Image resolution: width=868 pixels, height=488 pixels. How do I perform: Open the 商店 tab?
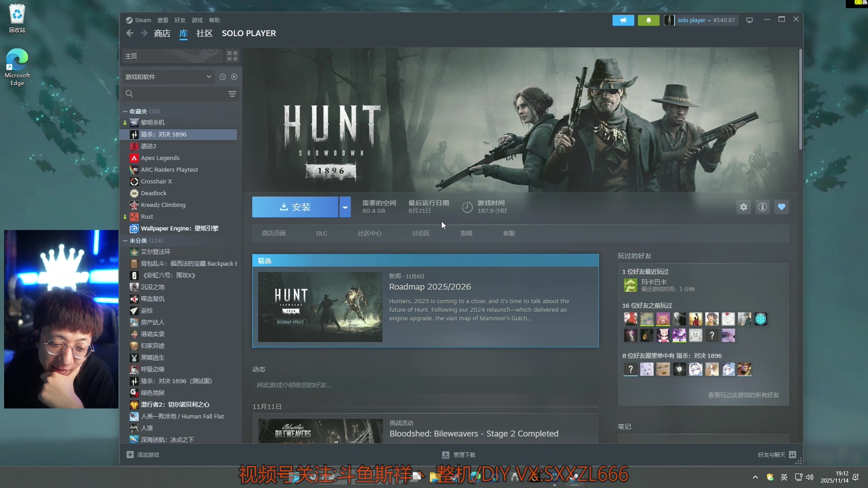tap(162, 33)
